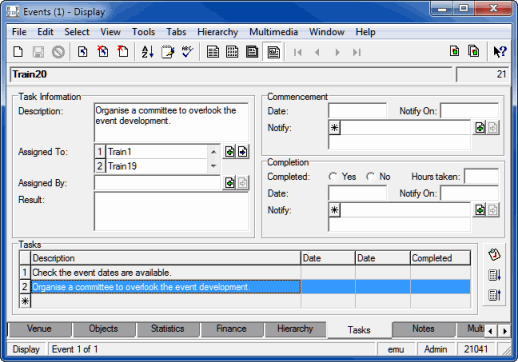Switch to the Objects tab
Image resolution: width=518 pixels, height=362 pixels.
(103, 329)
